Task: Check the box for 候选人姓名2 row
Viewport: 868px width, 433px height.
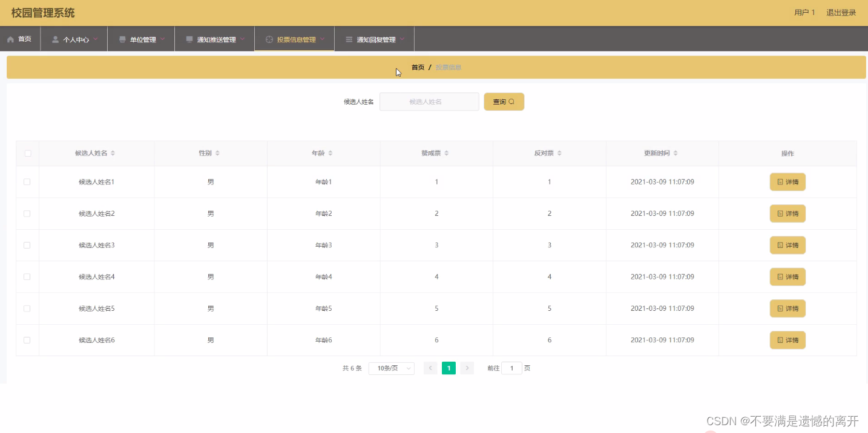Action: coord(27,213)
